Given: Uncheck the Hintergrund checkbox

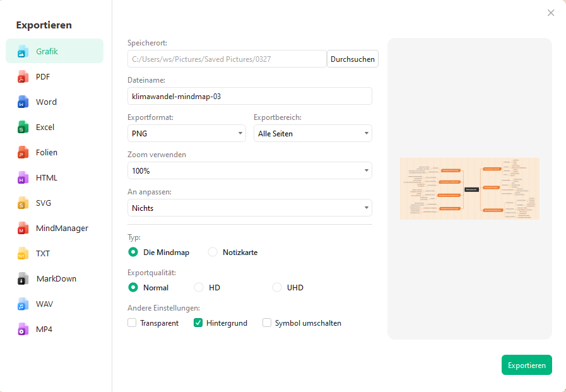Looking at the screenshot, I should (198, 323).
